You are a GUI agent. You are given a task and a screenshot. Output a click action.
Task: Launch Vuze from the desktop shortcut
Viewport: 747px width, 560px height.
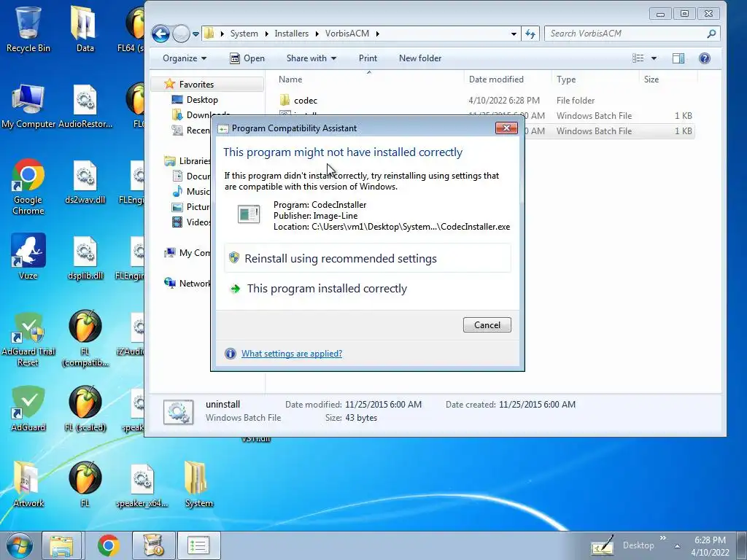[x=28, y=256]
